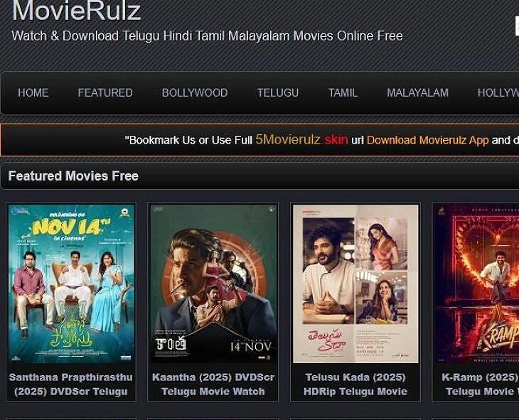Open the HOME menu item
Image resolution: width=519 pixels, height=420 pixels.
coord(33,92)
